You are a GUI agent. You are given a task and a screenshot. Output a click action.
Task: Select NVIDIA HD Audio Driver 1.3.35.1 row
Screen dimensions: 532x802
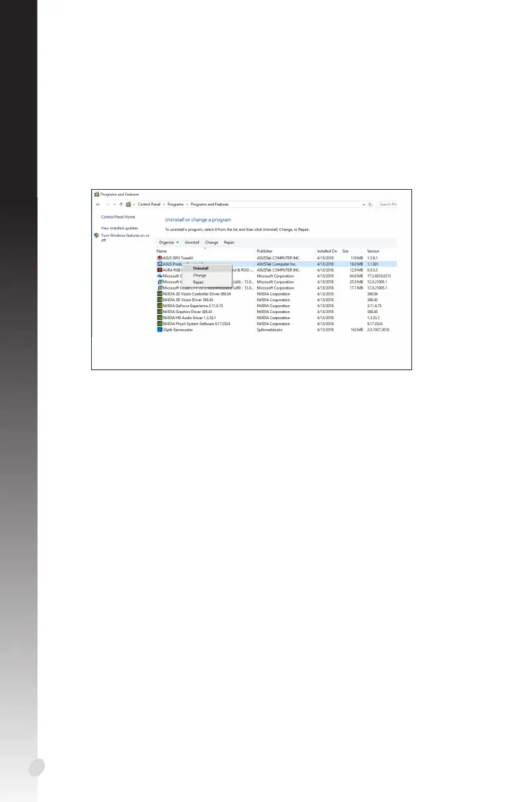tap(277, 318)
